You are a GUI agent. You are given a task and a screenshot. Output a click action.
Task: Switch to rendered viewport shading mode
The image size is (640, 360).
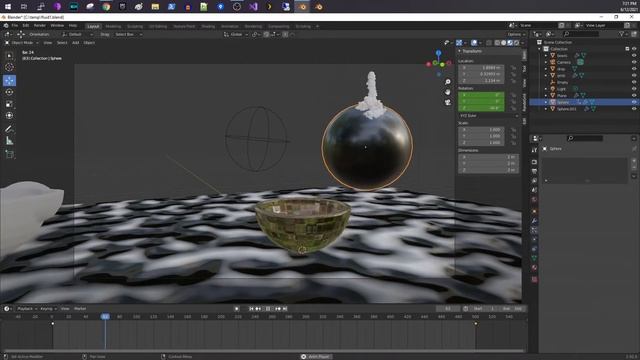516,42
